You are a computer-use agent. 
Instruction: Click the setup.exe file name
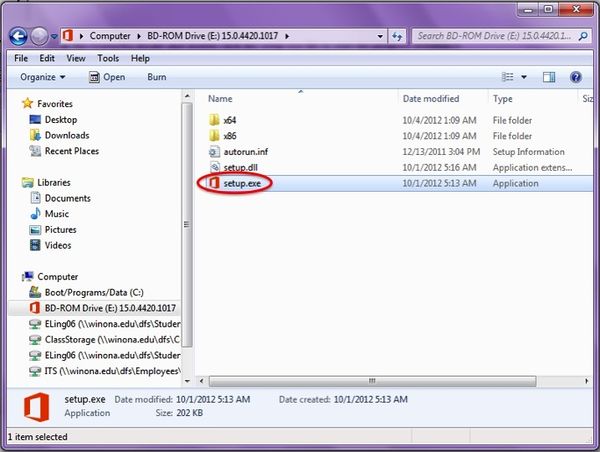coord(242,183)
